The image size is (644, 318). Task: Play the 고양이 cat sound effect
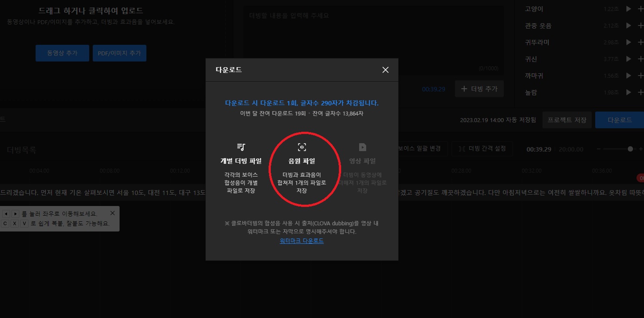[628, 9]
